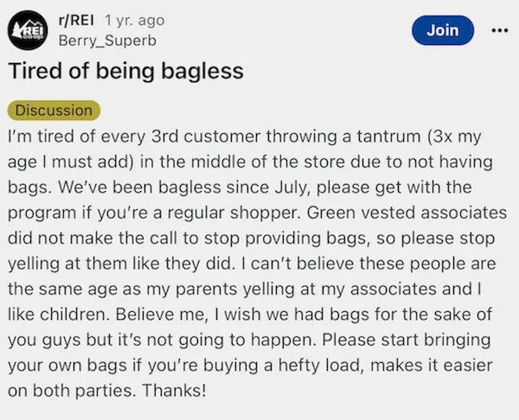
Task: Join the r/REI community
Action: pyautogui.click(x=442, y=29)
